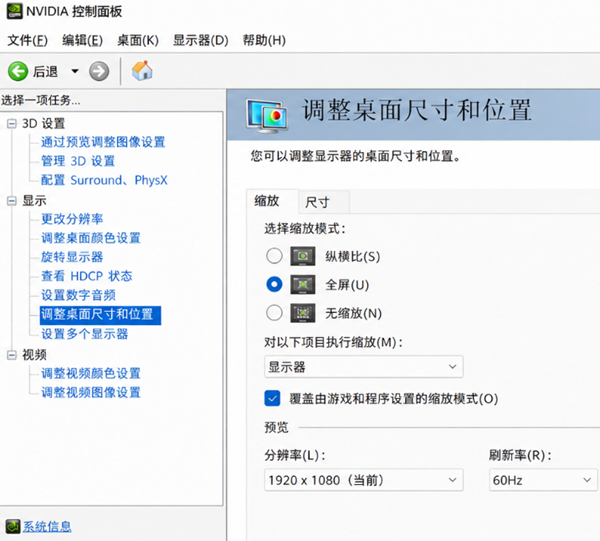The width and height of the screenshot is (600, 541).
Task: Click the green Back arrow icon
Action: tap(18, 71)
